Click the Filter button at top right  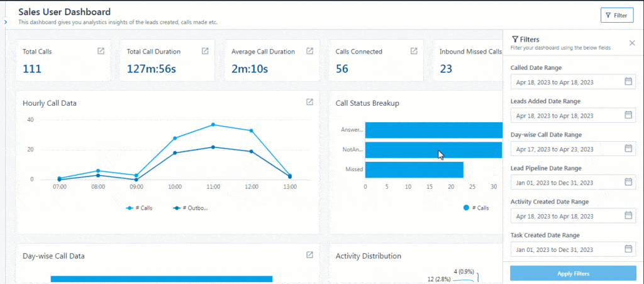[617, 15]
